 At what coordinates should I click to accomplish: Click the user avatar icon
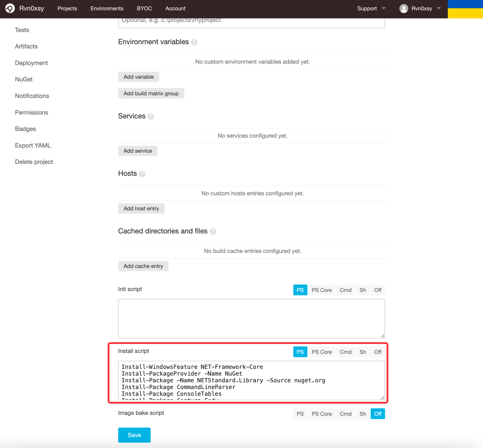click(404, 8)
